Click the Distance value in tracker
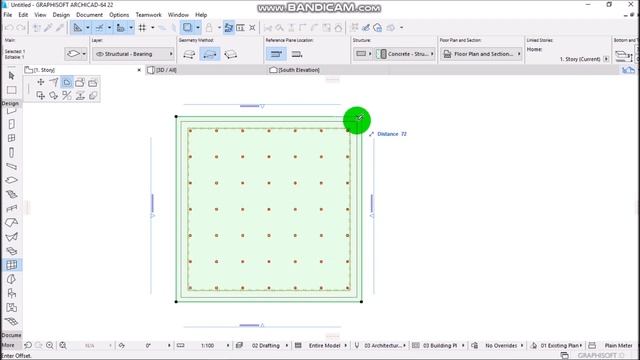This screenshot has width=640, height=360. [x=403, y=134]
